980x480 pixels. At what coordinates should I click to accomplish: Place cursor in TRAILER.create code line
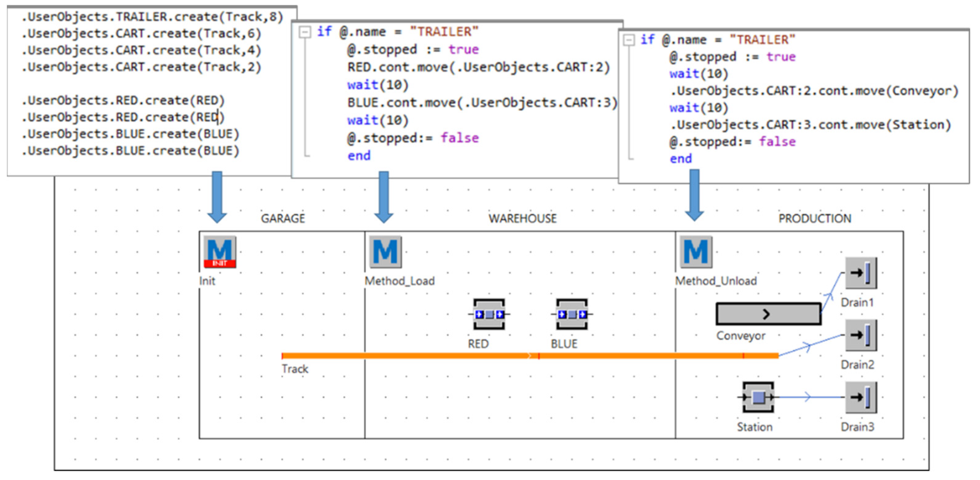click(152, 17)
